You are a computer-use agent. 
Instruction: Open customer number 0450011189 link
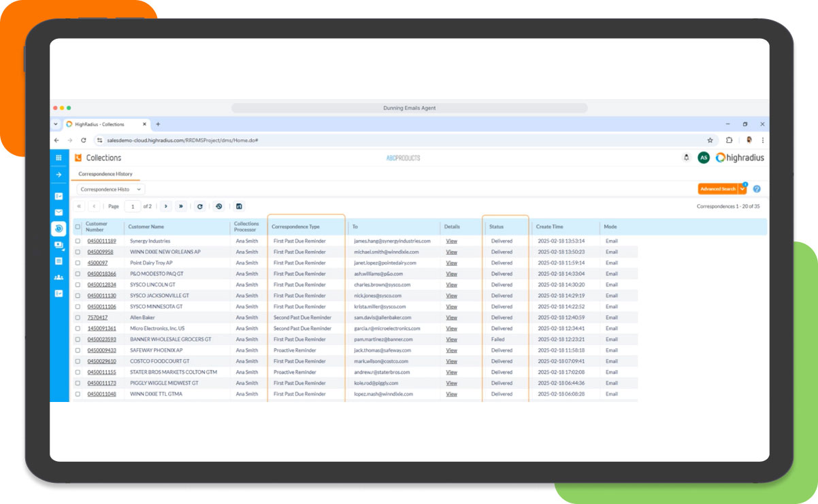point(101,241)
